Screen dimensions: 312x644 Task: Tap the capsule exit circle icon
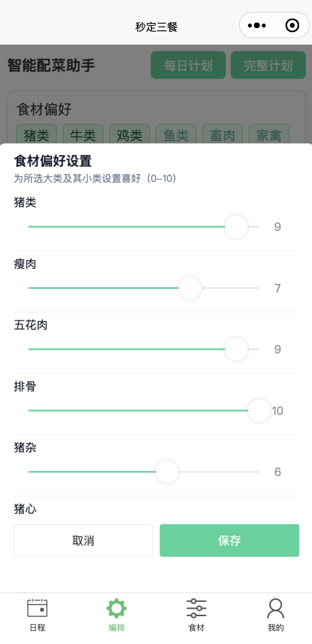pyautogui.click(x=292, y=25)
